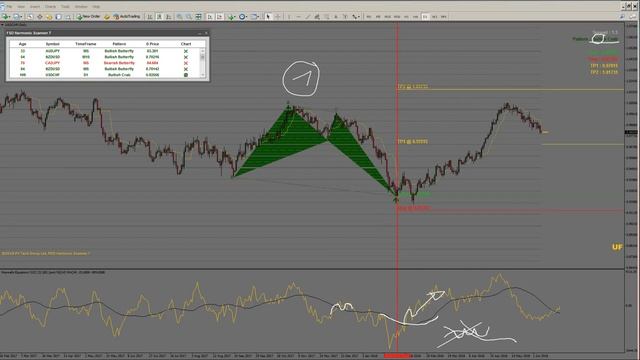Click the Age column header
Screen dimensions: 640x360
(22, 44)
